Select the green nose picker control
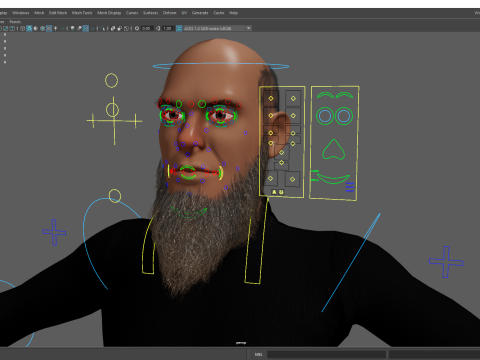Screen dimensions: 480x360 click(x=334, y=150)
